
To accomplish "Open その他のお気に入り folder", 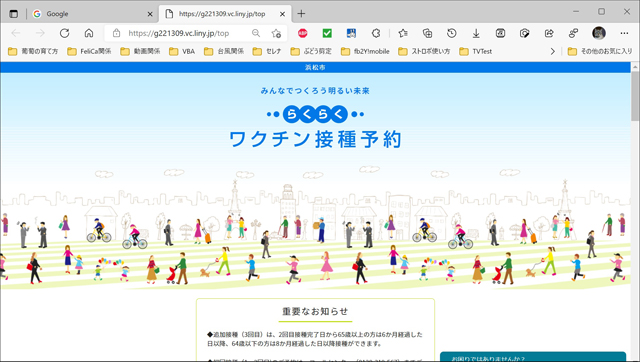I will (600, 51).
